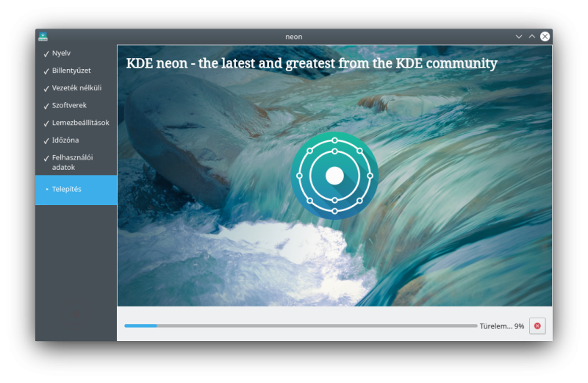Click the KDE neon slideshow headline
The width and height of the screenshot is (588, 383).
pos(312,63)
